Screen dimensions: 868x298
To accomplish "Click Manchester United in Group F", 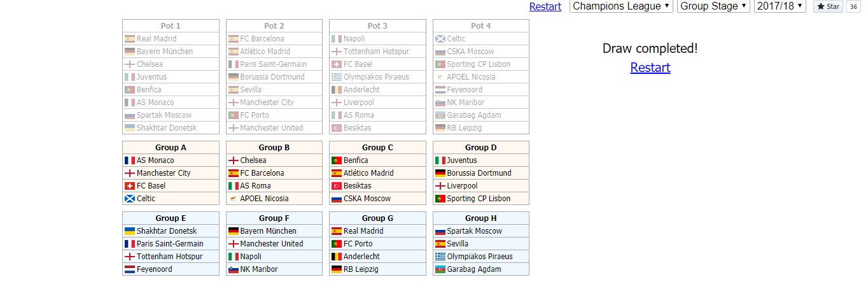I will coord(272,244).
